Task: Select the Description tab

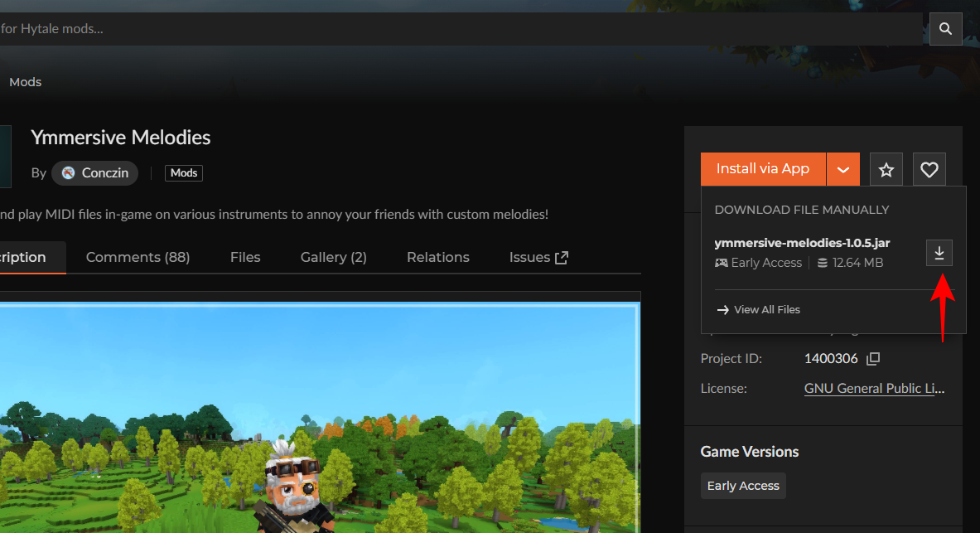Action: [x=31, y=257]
